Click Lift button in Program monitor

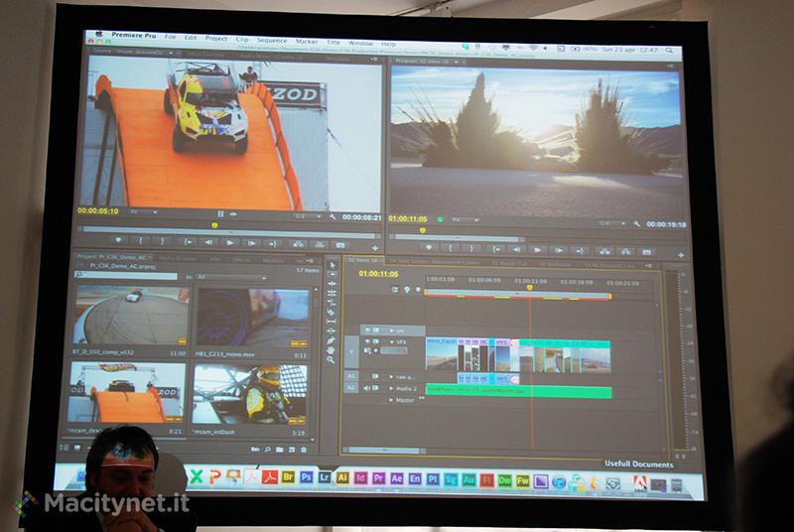coord(603,251)
